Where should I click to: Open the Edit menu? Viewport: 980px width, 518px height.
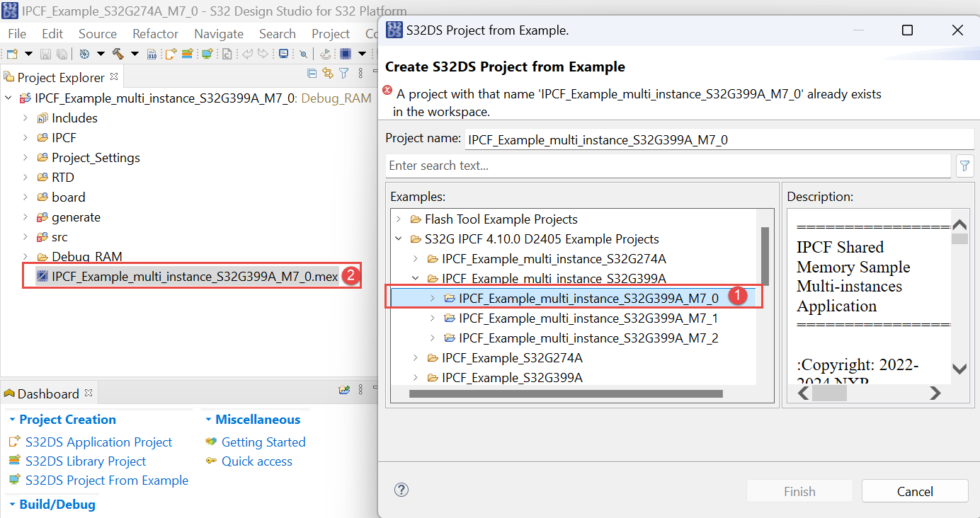pyautogui.click(x=52, y=34)
